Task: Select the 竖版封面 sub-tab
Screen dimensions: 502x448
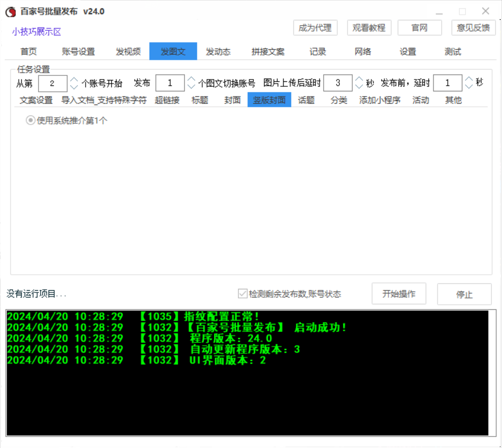Action: click(x=269, y=100)
